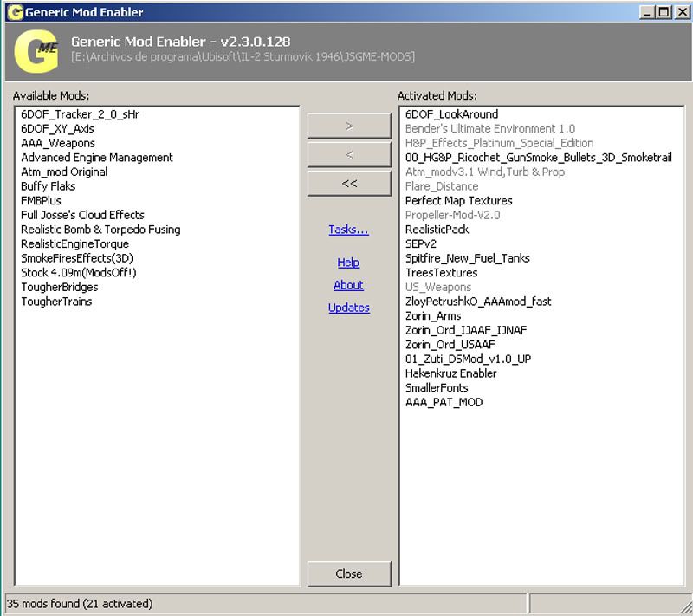This screenshot has width=693, height=616.
Task: Select Spitfire_New_Fuel_Tanks
Action: [x=468, y=258]
